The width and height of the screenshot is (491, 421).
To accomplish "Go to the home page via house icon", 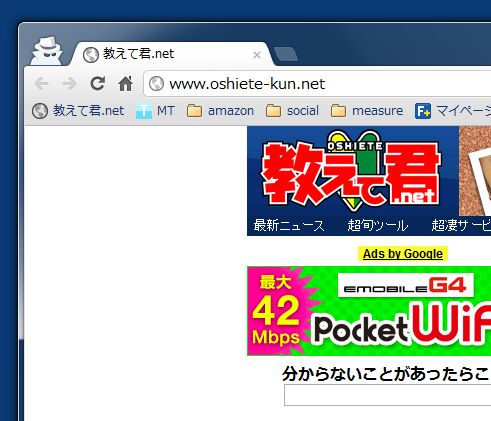I will 126,84.
